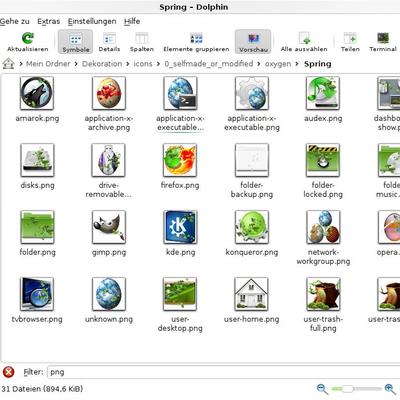Close the filter bar red X
This screenshot has height=400, width=400.
(8, 372)
